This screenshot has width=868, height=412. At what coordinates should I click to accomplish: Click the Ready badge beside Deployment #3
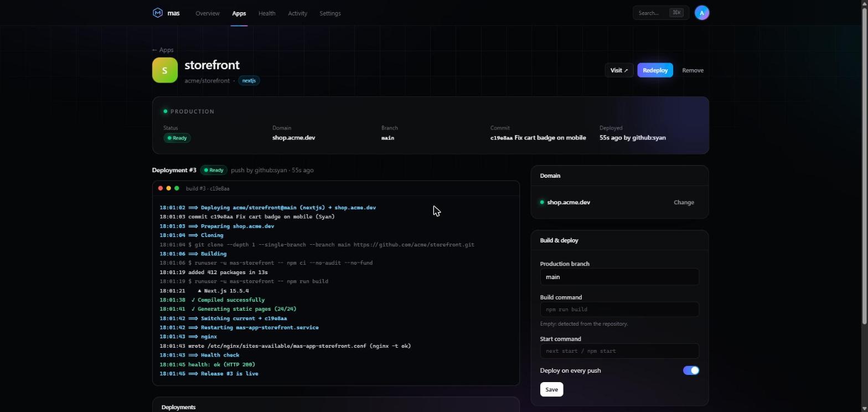(214, 170)
